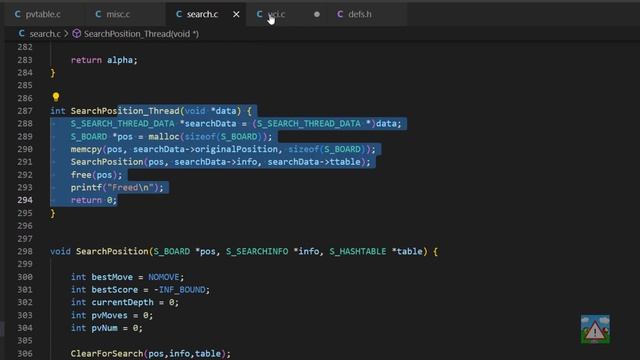Click line number 287 in gutter
Image resolution: width=640 pixels, height=360 pixels.
[x=25, y=111]
